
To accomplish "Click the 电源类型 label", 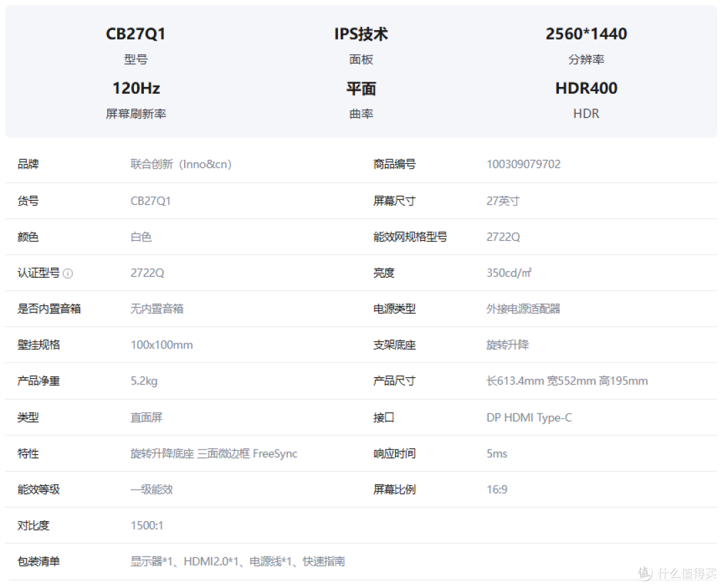I will point(394,309).
